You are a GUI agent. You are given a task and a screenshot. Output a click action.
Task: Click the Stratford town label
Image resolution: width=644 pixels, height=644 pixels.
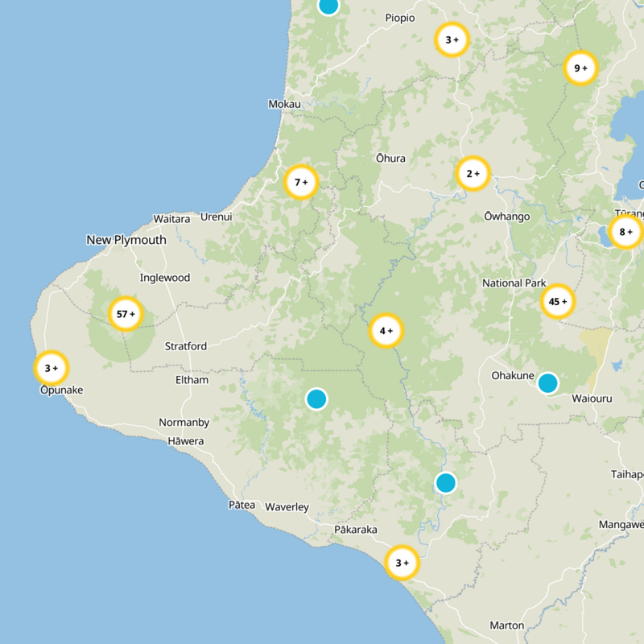tap(186, 346)
